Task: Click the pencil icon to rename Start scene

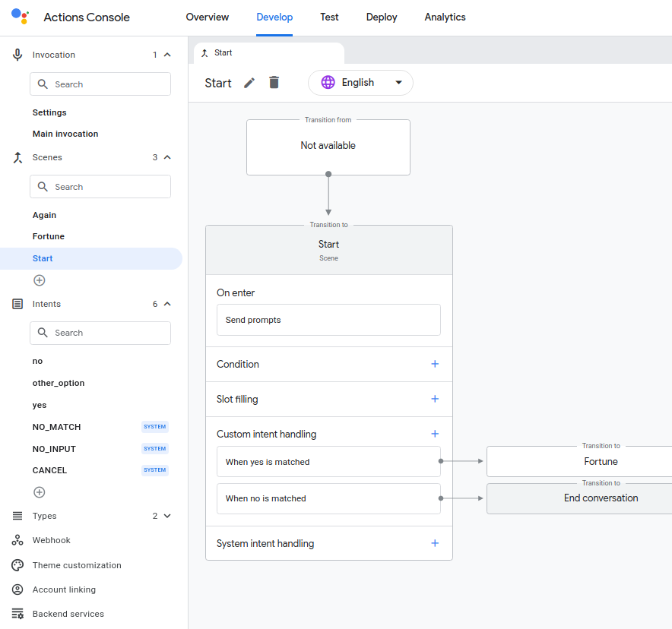Action: click(249, 83)
